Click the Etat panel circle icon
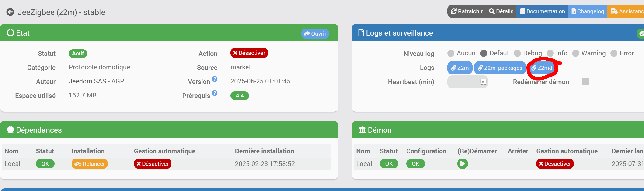This screenshot has width=644, height=191. click(10, 33)
